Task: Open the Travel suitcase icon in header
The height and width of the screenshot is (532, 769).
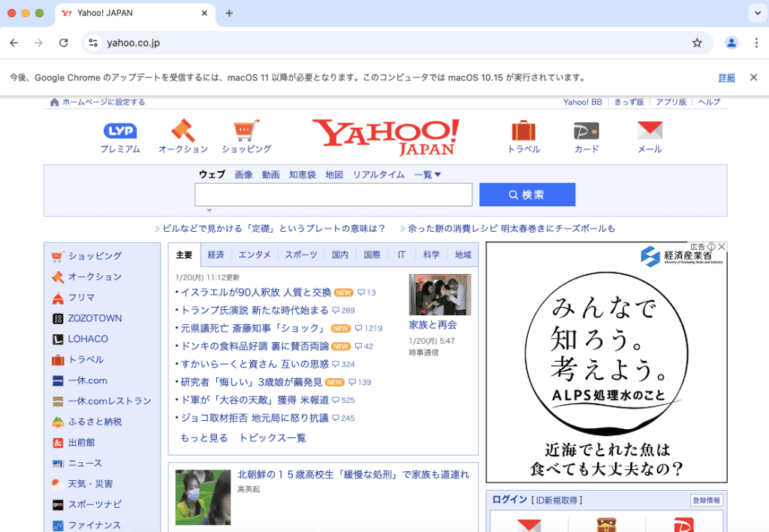Action: pyautogui.click(x=523, y=131)
